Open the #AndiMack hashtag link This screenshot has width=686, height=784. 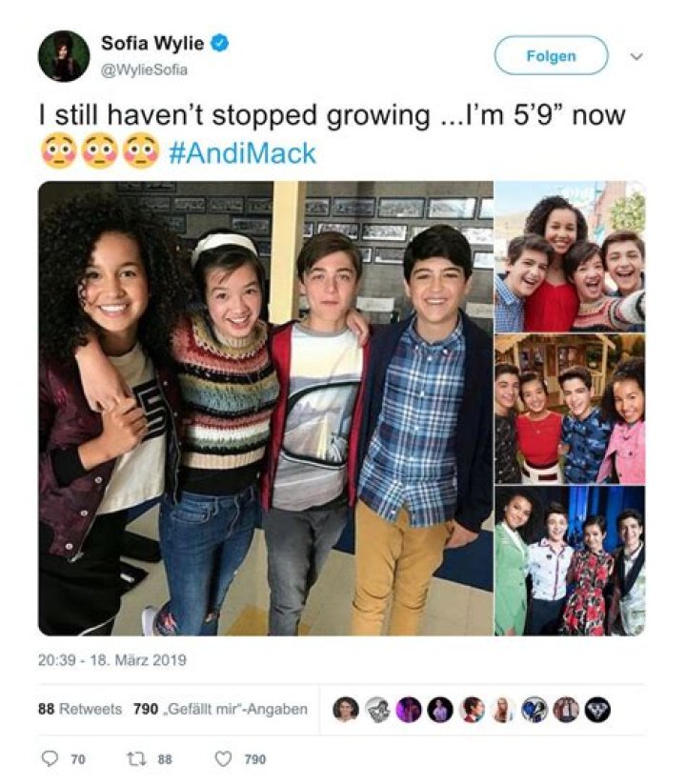(x=243, y=153)
